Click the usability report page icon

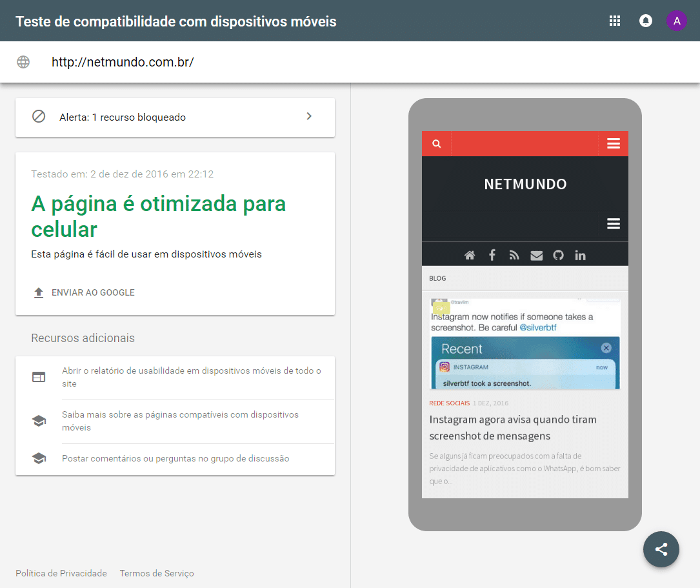click(39, 378)
